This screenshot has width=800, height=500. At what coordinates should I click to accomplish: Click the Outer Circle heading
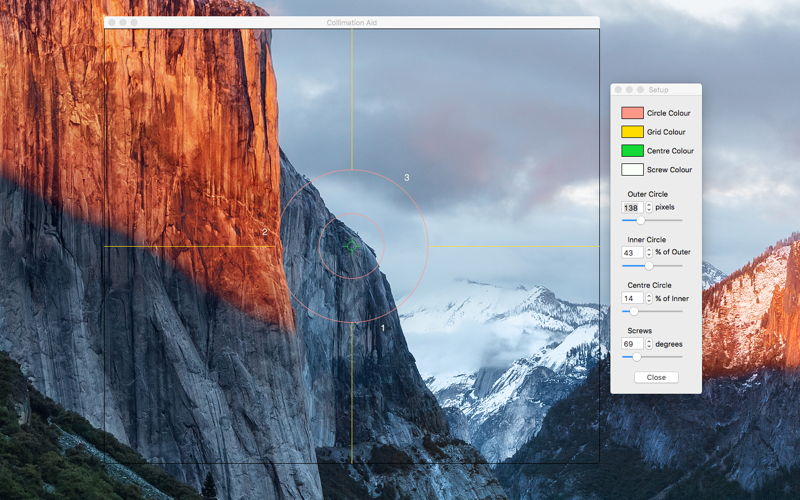tap(647, 194)
